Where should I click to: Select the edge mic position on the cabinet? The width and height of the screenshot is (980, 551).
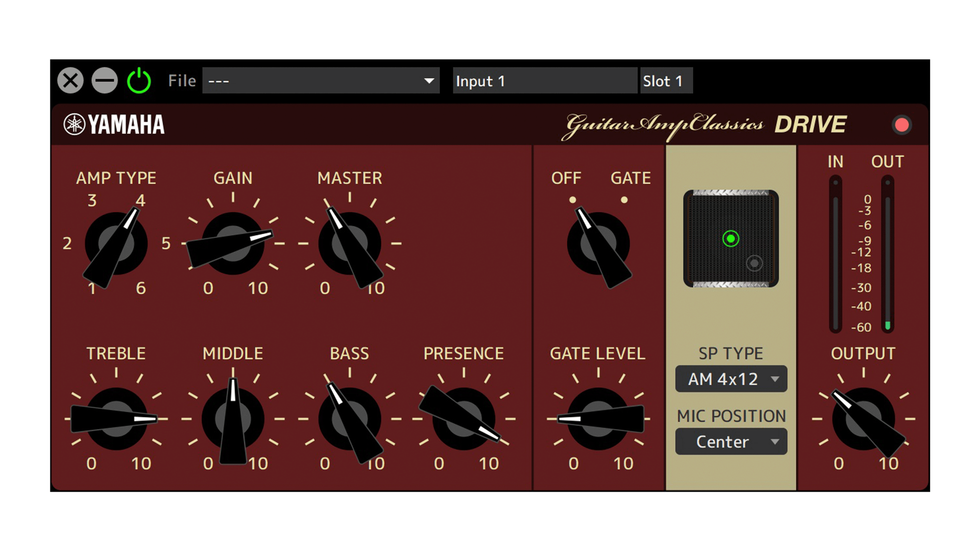[753, 263]
